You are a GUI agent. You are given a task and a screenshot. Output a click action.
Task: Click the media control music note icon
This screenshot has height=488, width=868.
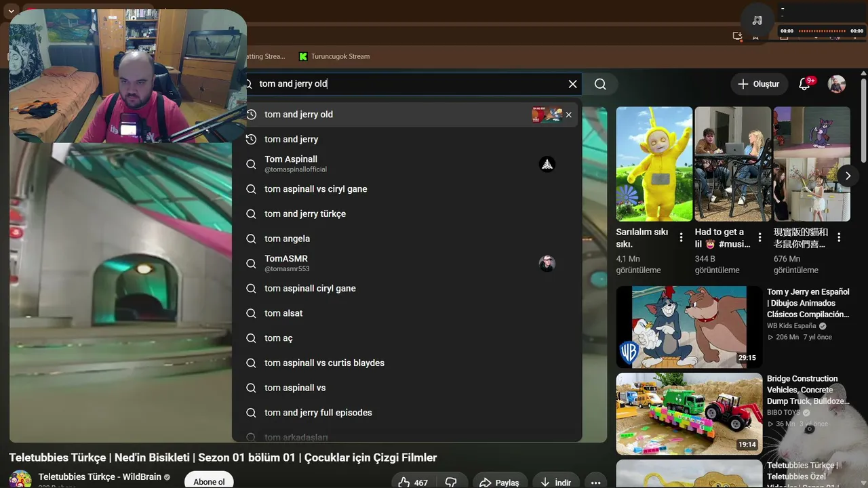tap(757, 20)
